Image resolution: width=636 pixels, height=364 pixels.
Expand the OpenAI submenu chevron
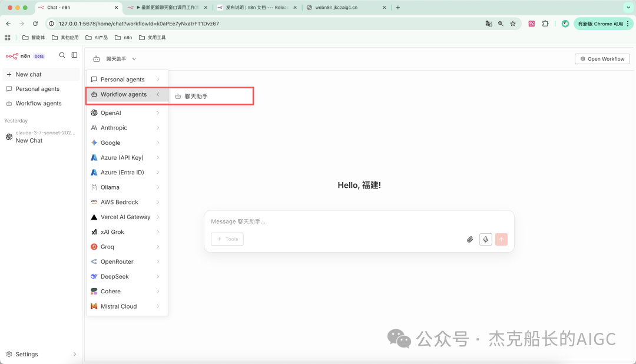coord(158,113)
